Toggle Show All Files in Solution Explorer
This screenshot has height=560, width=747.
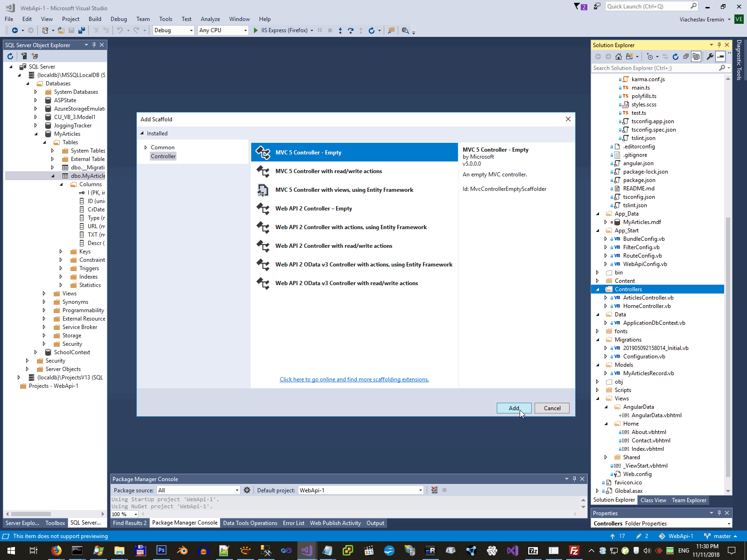(x=696, y=56)
